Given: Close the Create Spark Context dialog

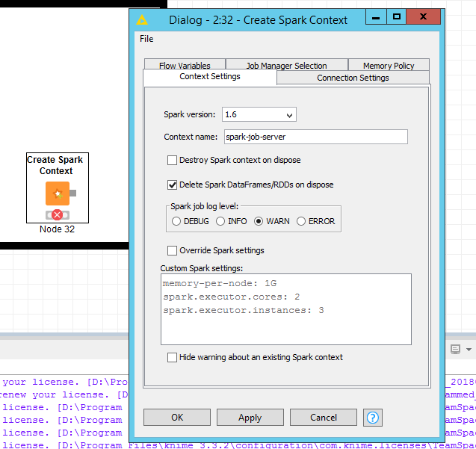Looking at the screenshot, I should click(x=423, y=16).
